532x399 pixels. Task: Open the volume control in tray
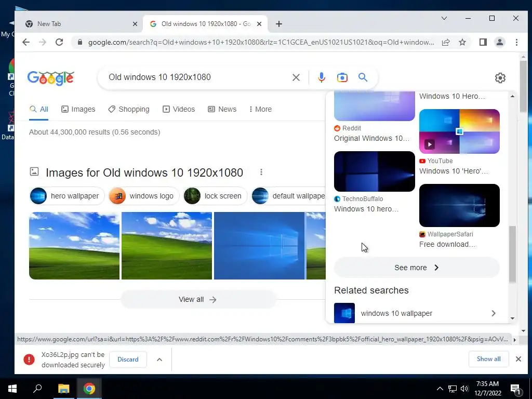465,389
